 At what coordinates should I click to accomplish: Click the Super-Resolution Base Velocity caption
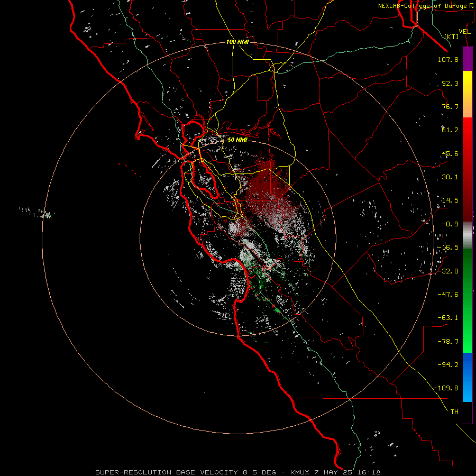[237, 472]
